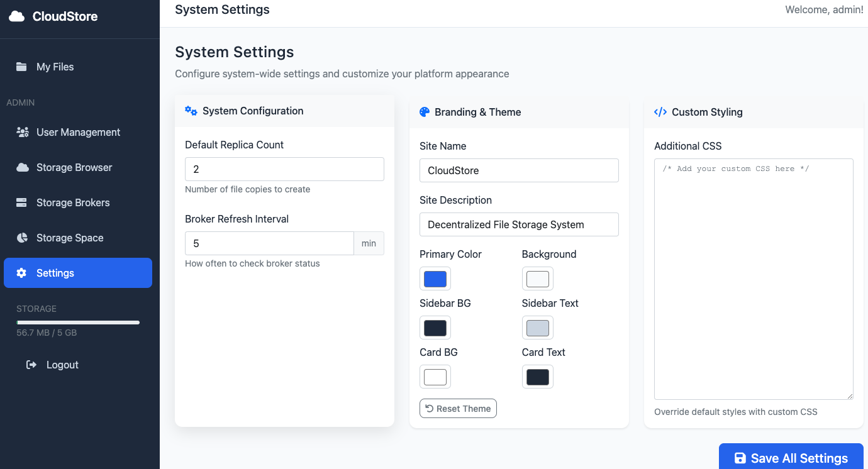Pick the Sidebar BG color swatch
868x469 pixels.
click(435, 328)
